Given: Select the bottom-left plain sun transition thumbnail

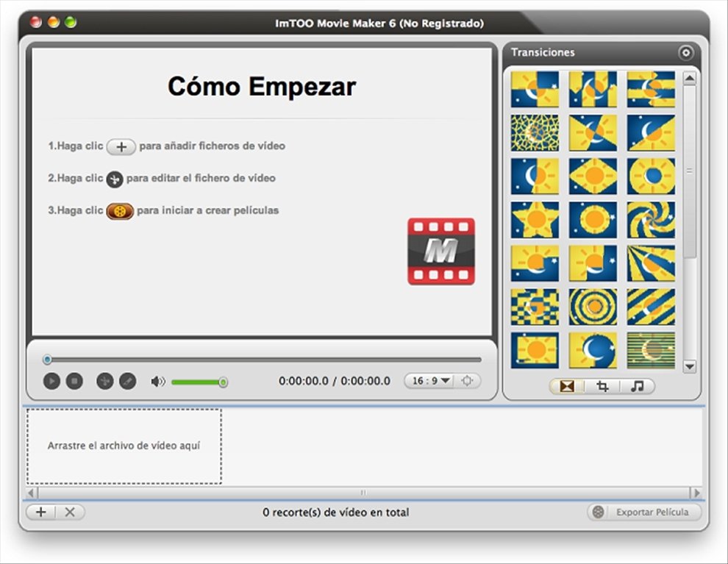Looking at the screenshot, I should (535, 350).
